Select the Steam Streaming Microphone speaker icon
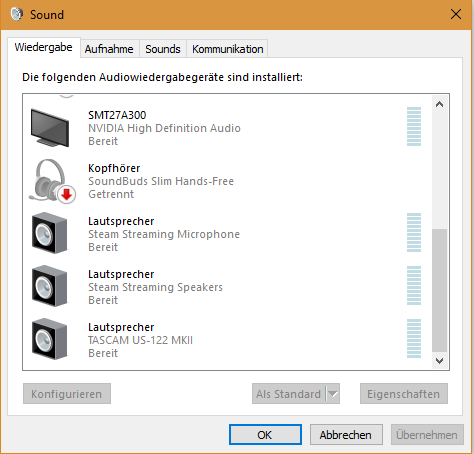Viewport: 474px width, 454px height. 50,233
